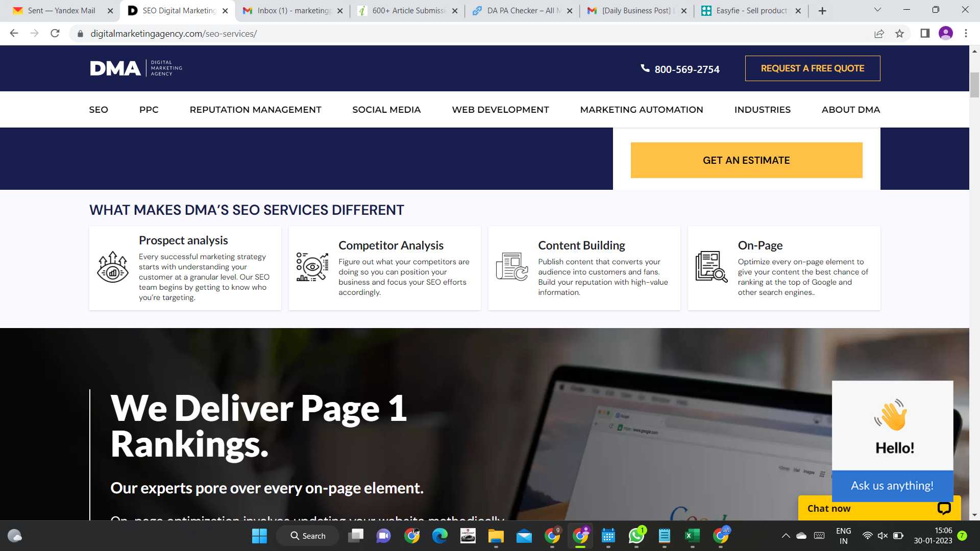Viewport: 980px width, 551px height.
Task: Open the Marketing Automation menu item
Action: 642,110
